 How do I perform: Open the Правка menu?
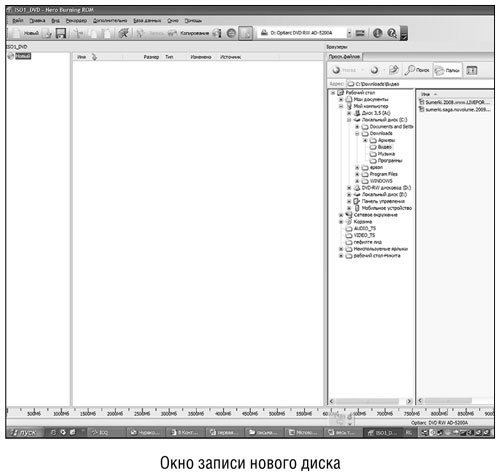pyautogui.click(x=37, y=21)
